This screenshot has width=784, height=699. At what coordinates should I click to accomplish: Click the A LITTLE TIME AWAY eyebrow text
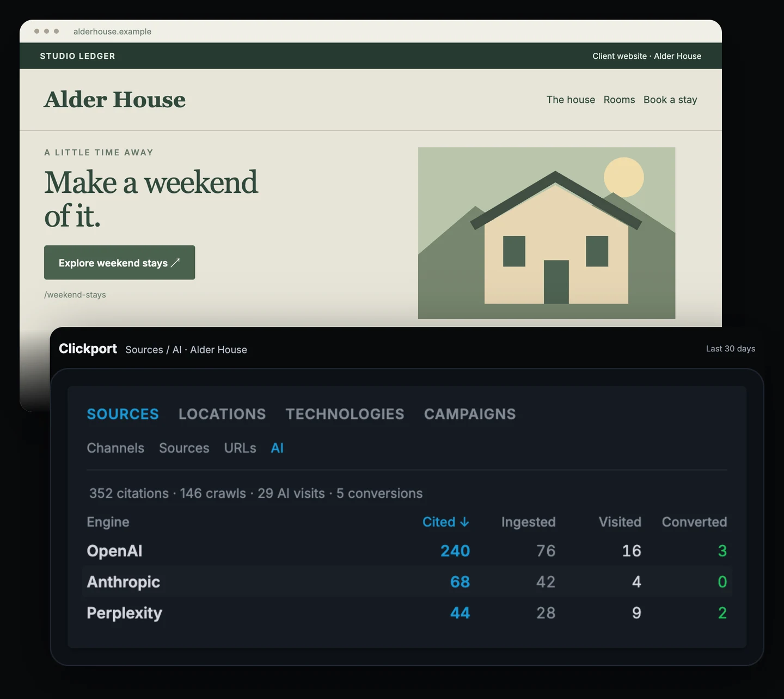click(99, 153)
